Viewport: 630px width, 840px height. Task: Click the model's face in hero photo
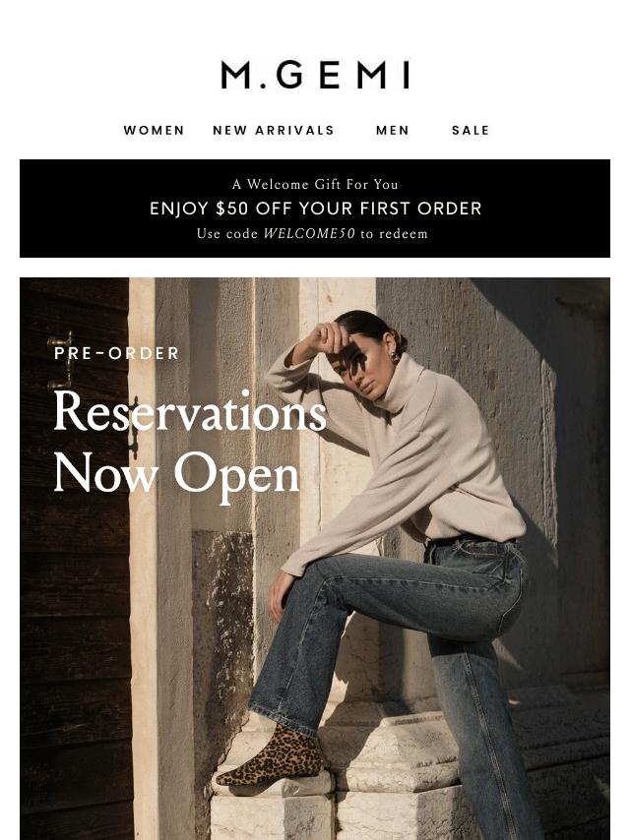click(x=362, y=367)
